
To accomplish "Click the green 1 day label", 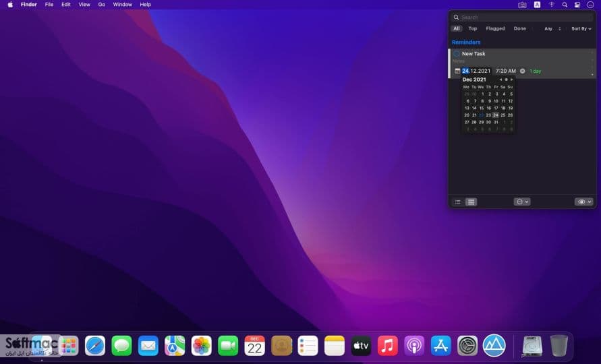I will (535, 71).
